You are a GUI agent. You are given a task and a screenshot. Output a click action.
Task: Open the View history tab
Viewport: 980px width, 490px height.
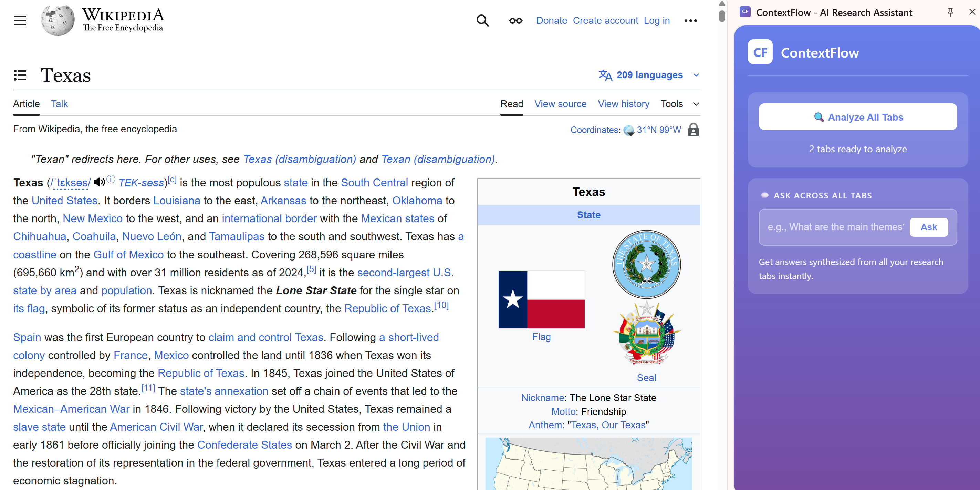pyautogui.click(x=623, y=104)
